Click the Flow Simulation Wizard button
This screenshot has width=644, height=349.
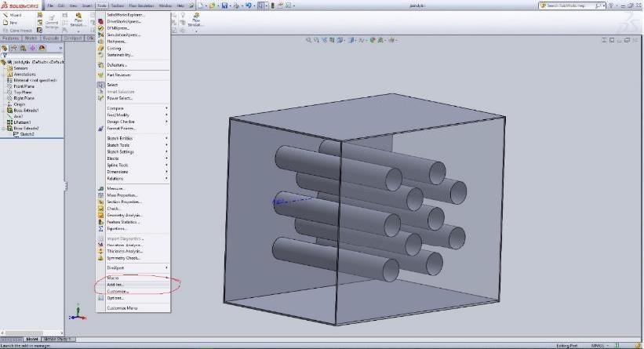point(13,15)
